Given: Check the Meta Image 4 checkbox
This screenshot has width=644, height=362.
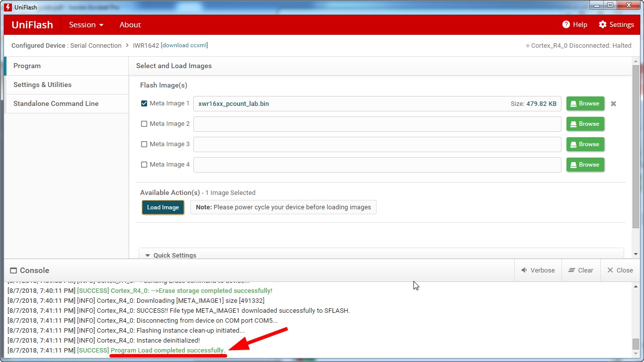Looking at the screenshot, I should coord(144,165).
